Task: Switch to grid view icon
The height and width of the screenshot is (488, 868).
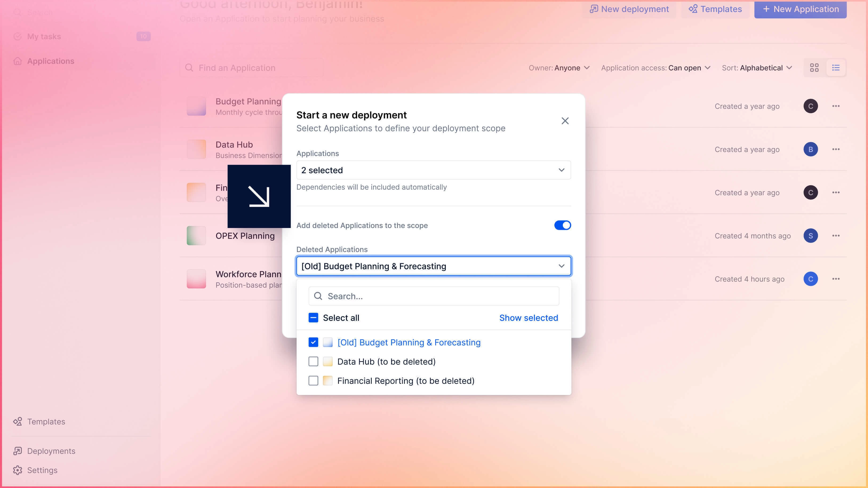Action: pos(814,68)
